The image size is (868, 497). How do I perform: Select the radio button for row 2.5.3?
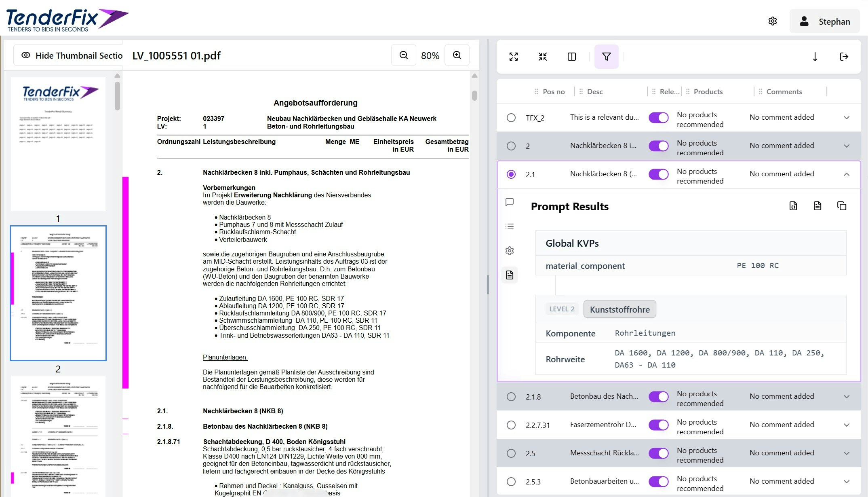point(511,482)
